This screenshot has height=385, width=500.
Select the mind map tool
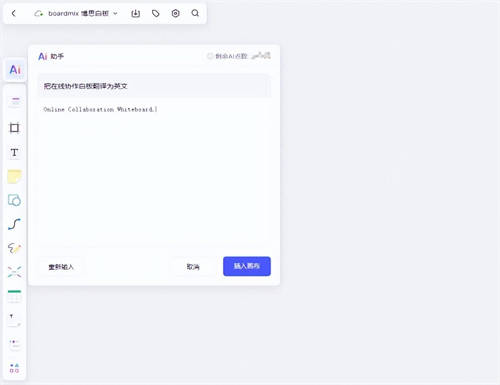pos(14,272)
